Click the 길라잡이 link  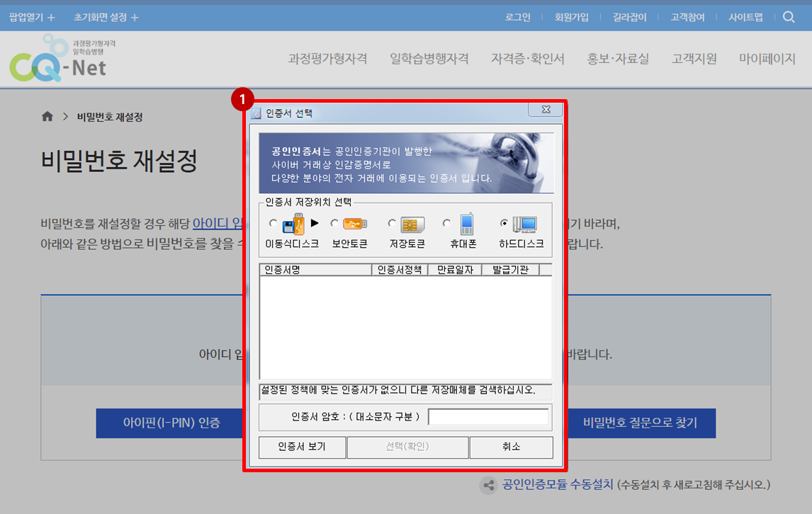[x=630, y=17]
